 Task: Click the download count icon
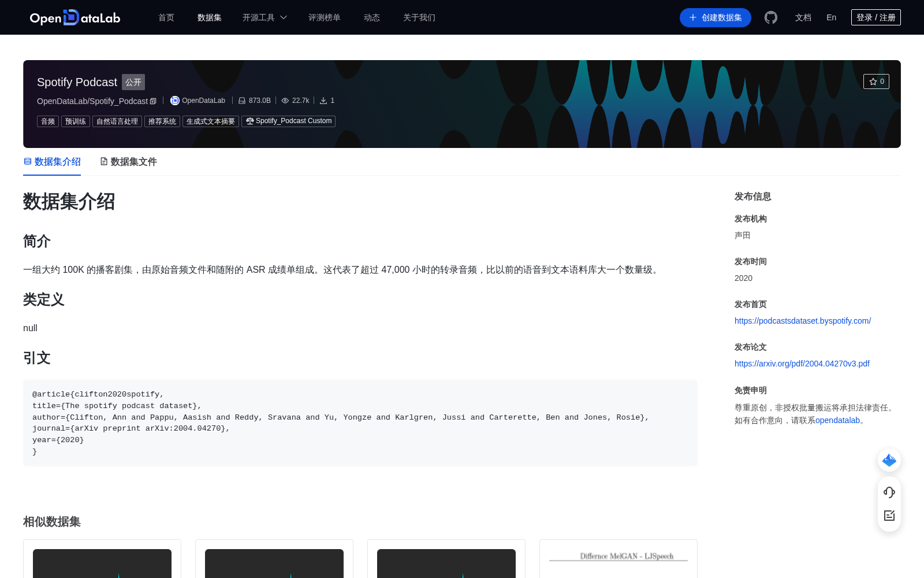pyautogui.click(x=323, y=101)
